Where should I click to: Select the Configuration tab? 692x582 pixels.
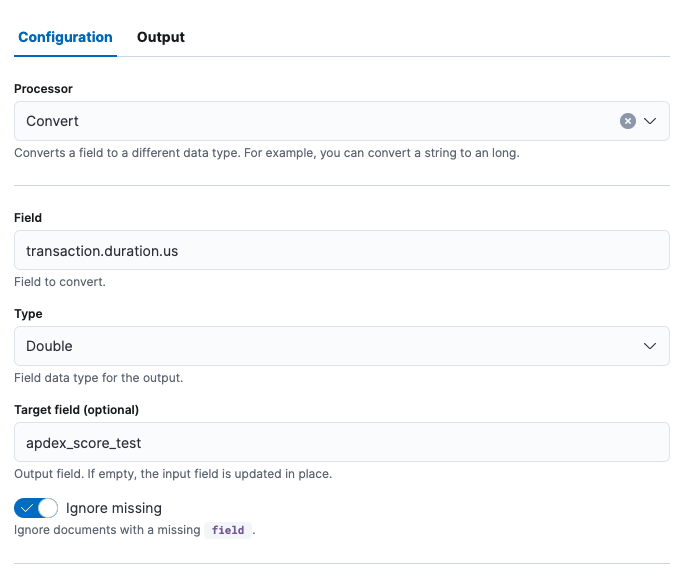coord(65,37)
